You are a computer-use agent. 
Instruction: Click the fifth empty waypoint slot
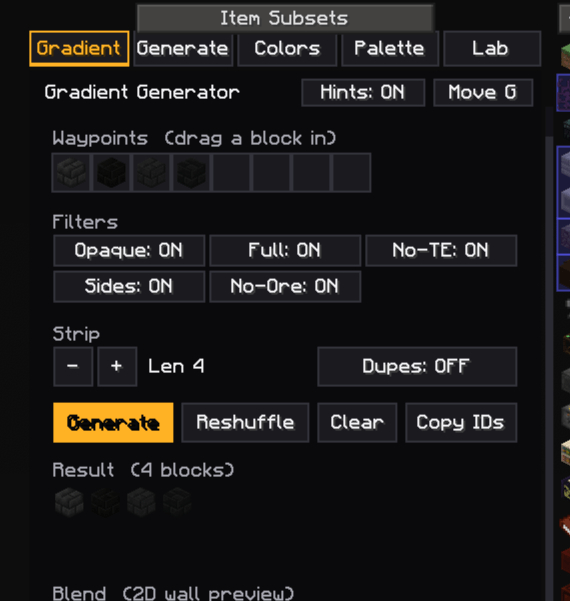click(231, 173)
